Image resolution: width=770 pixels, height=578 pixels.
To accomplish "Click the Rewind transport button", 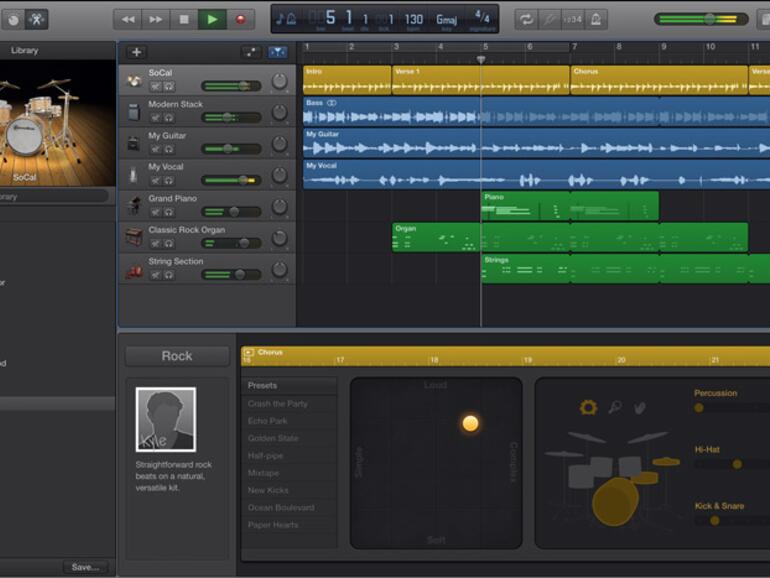I will 127,19.
